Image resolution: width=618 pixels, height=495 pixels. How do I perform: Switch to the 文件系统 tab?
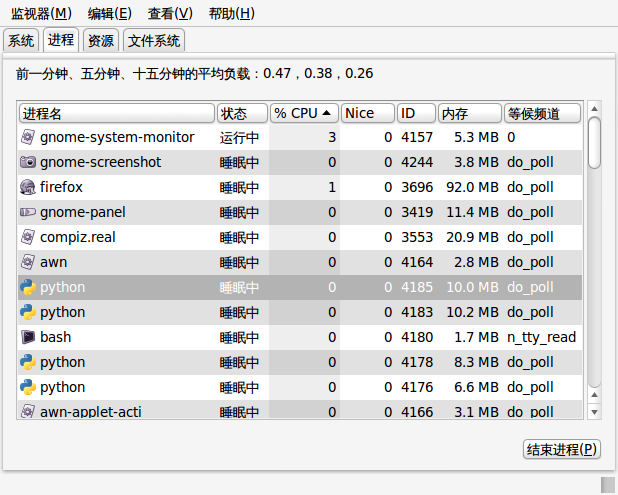[x=154, y=40]
